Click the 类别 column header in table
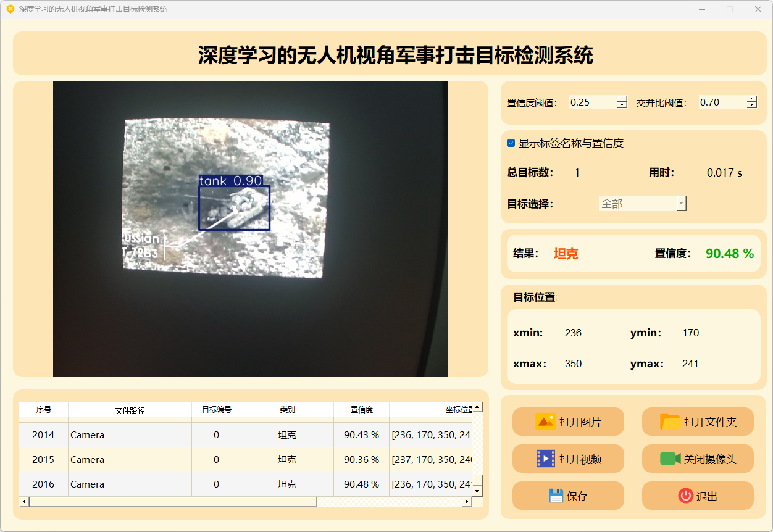This screenshot has height=532, width=773. [x=287, y=410]
